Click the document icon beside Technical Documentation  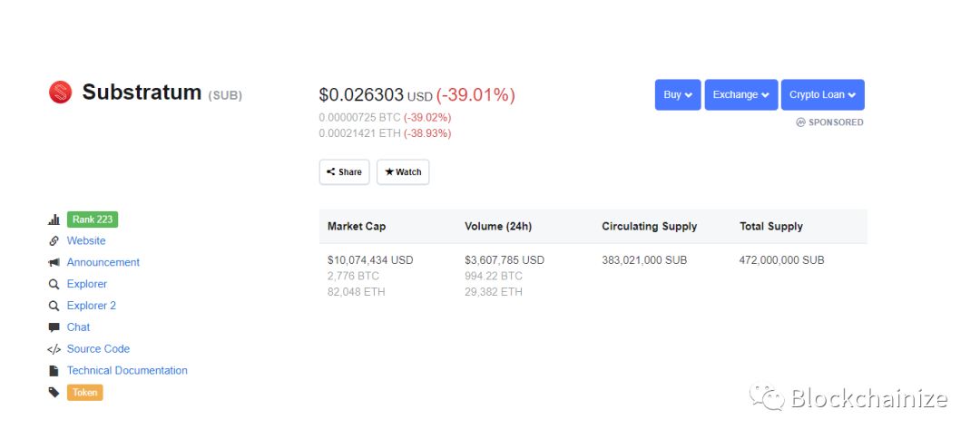tap(54, 371)
